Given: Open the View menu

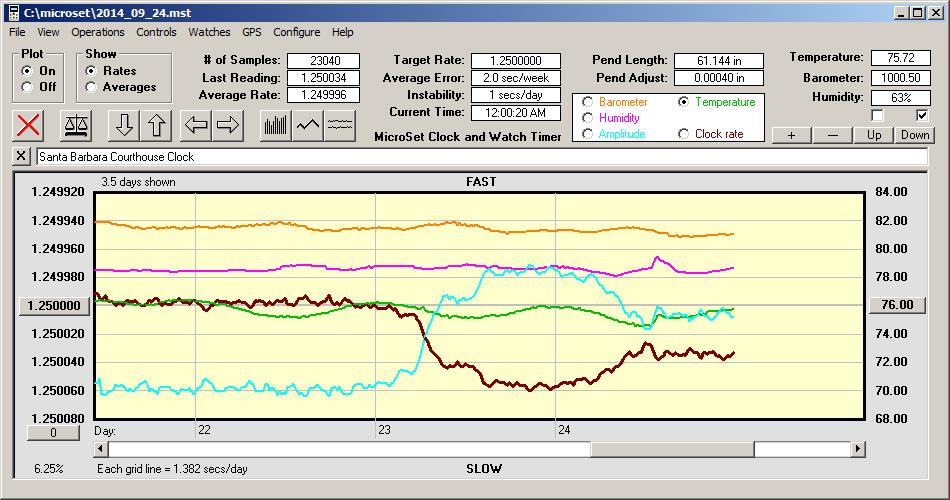Looking at the screenshot, I should 48,32.
